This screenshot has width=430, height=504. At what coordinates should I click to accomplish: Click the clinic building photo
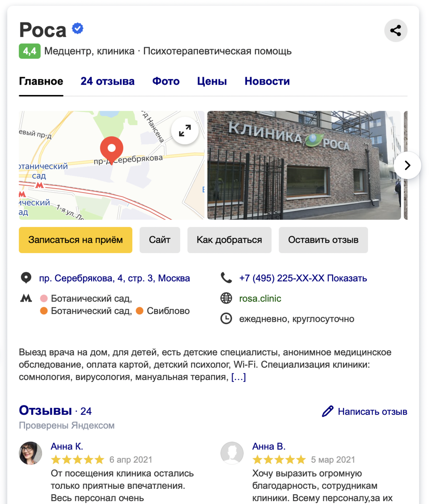(x=304, y=165)
